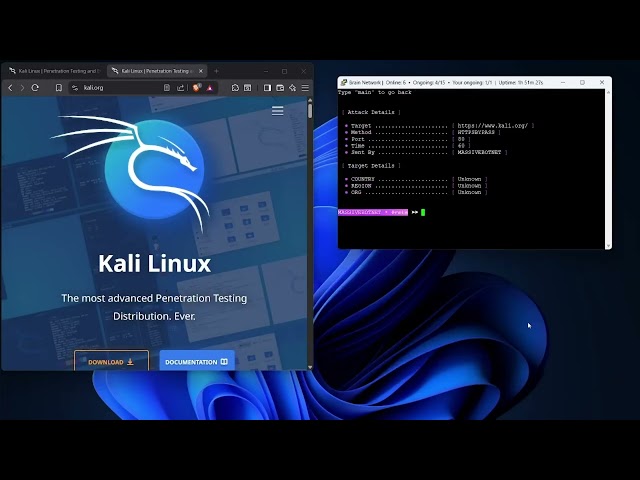
Task: Click "Type 'main' to go back" line
Action: pos(375,92)
